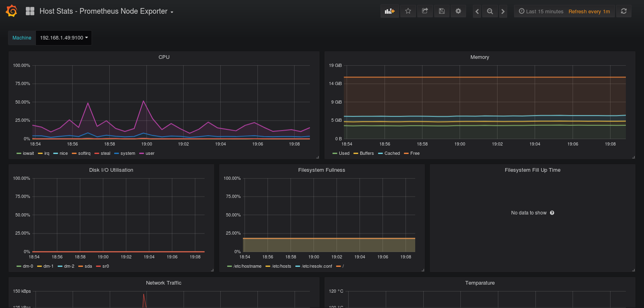644x308 pixels.
Task: Shift time range forward with right arrow
Action: pyautogui.click(x=503, y=11)
